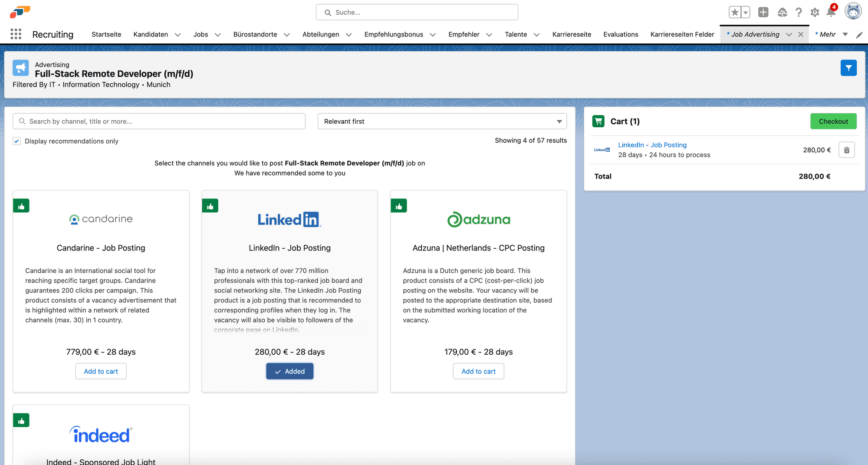Switch to the Jobs tab

click(x=201, y=34)
